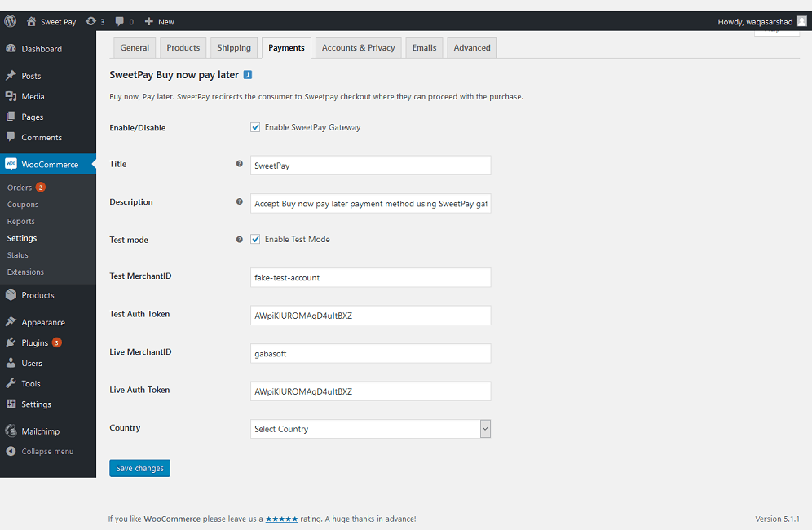Open the Plugins menu item
Viewport: 812px width, 530px height.
(x=35, y=343)
